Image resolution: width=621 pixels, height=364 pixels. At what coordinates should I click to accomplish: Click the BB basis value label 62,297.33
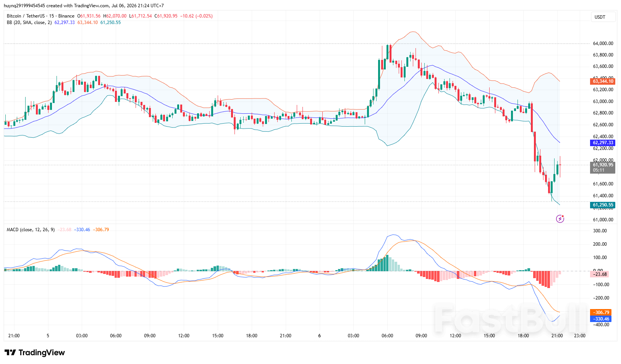click(x=603, y=143)
